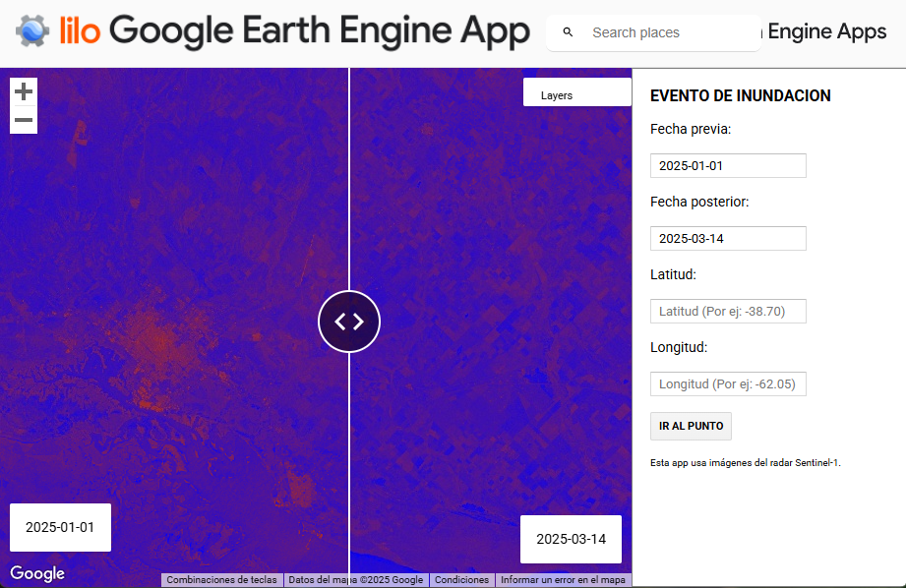Image resolution: width=906 pixels, height=588 pixels.
Task: Open the Combinaciones de teclas link
Action: (222, 580)
